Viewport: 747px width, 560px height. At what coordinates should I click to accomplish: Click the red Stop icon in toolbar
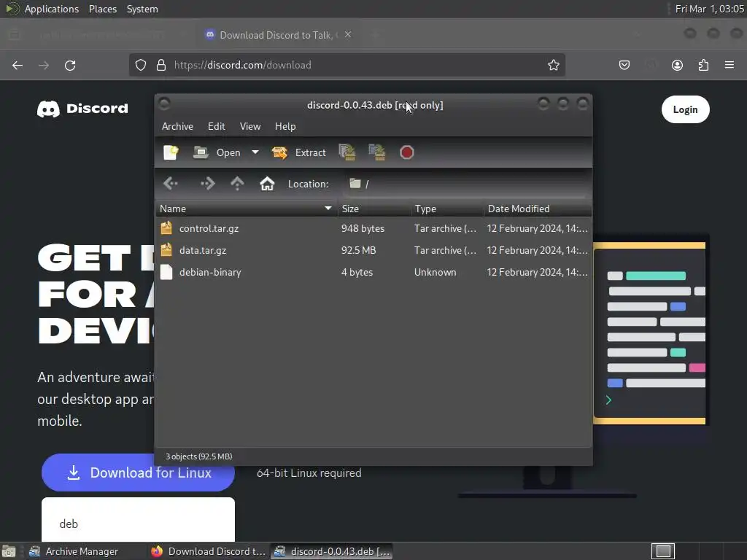[x=407, y=152]
